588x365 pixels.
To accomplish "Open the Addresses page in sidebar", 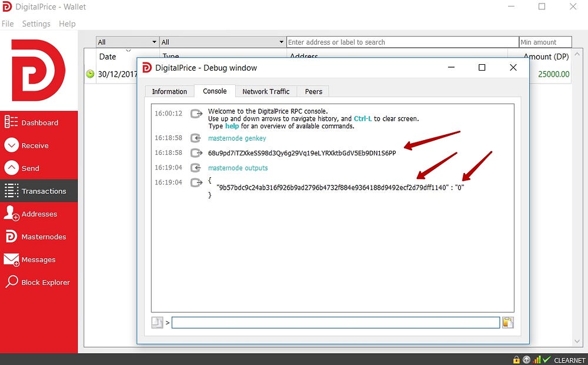I will (39, 214).
